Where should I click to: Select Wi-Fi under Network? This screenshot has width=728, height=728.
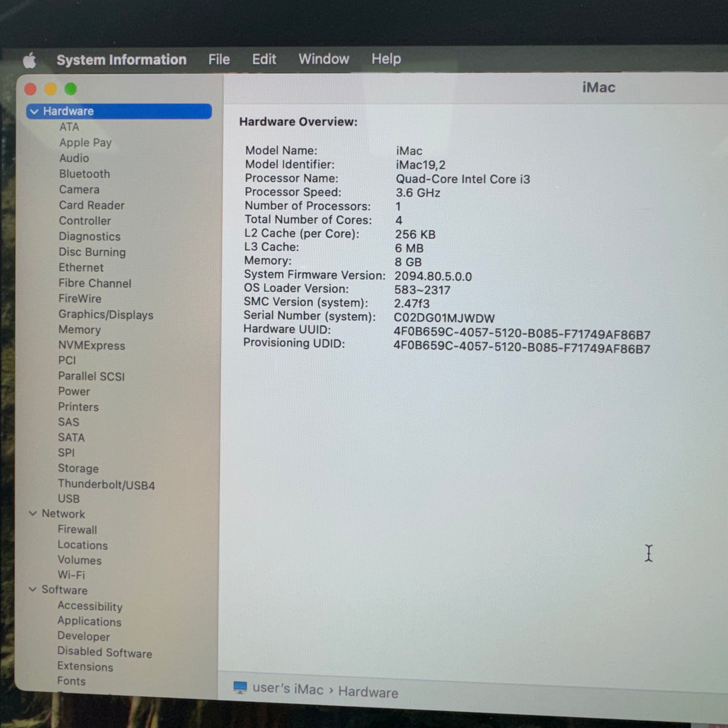pos(71,575)
